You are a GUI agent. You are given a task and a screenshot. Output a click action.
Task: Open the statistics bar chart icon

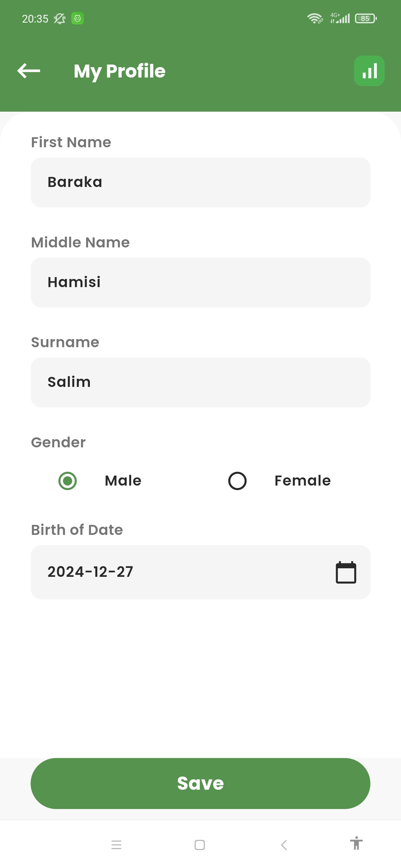(x=369, y=71)
